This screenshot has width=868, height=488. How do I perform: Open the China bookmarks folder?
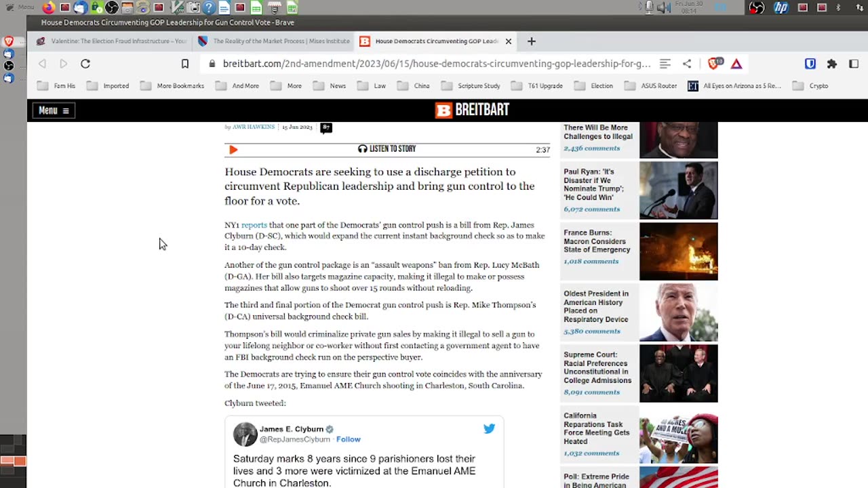[x=414, y=86]
